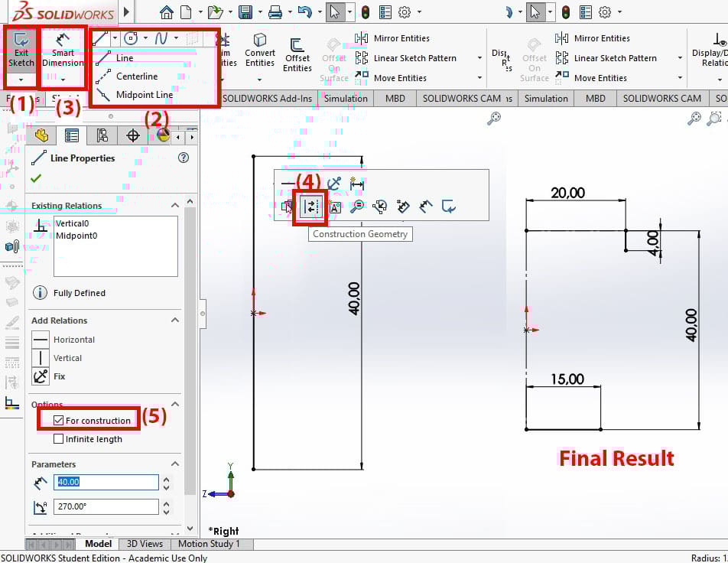Switch to the Motion Study 1 tab
Image resolution: width=728 pixels, height=563 pixels.
(x=211, y=543)
